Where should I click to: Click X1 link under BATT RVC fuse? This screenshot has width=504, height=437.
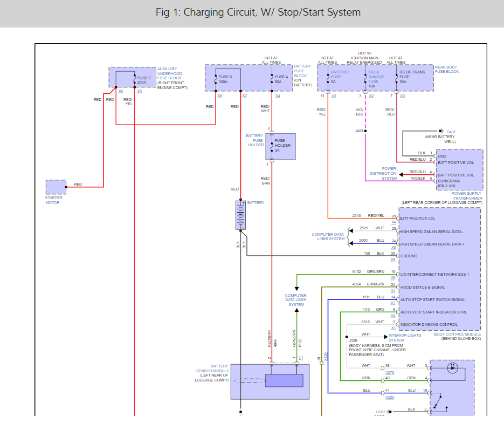point(334,96)
